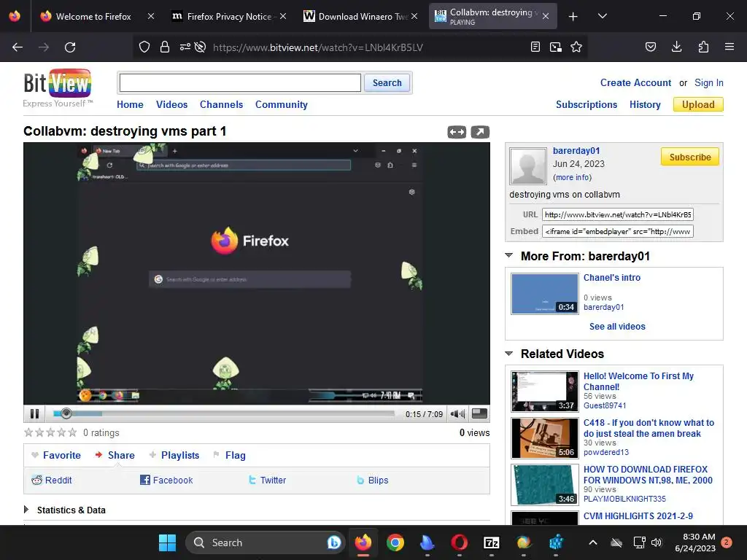Image resolution: width=747 pixels, height=560 pixels.
Task: Open Hello! Welcome To First My Channel! video
Action: [638, 381]
